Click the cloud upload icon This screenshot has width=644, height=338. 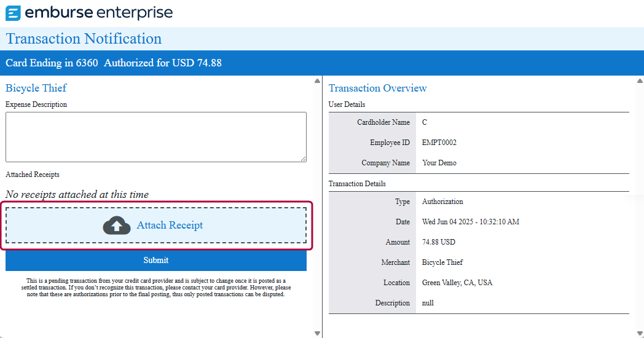click(x=117, y=226)
